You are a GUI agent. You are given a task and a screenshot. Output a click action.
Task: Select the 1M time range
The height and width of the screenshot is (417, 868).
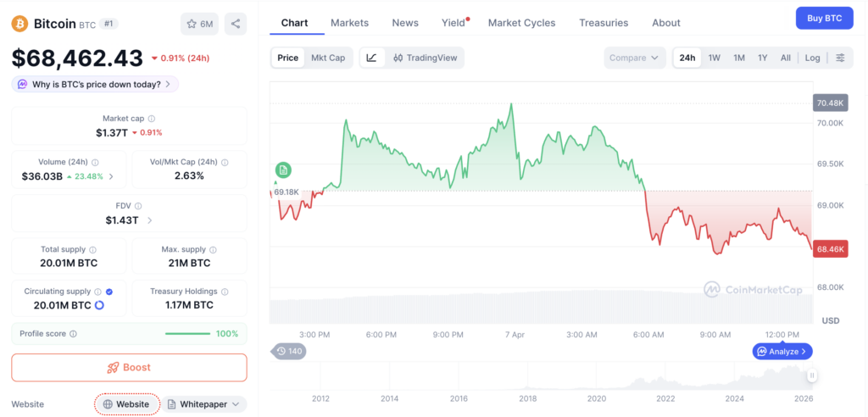(x=739, y=58)
